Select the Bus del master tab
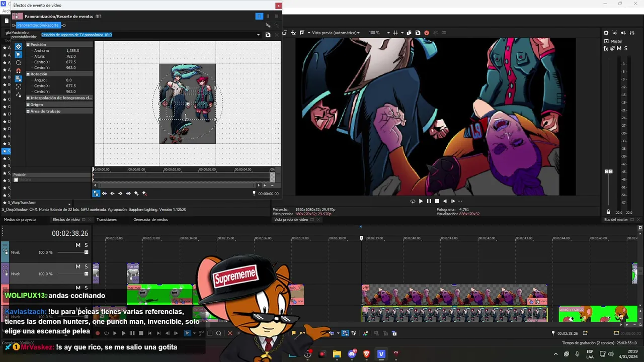The width and height of the screenshot is (644, 362). pyautogui.click(x=616, y=220)
